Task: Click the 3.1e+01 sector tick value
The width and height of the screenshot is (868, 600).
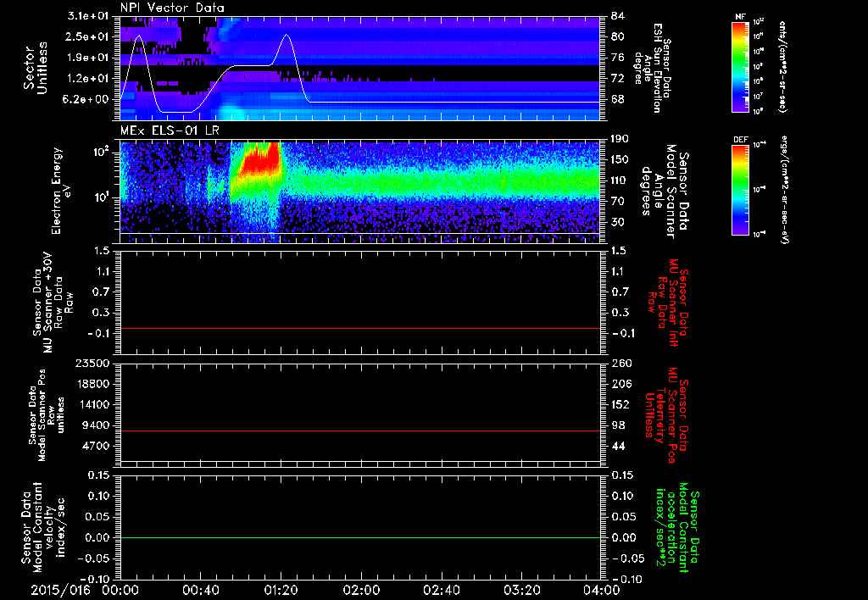Action: coord(88,16)
